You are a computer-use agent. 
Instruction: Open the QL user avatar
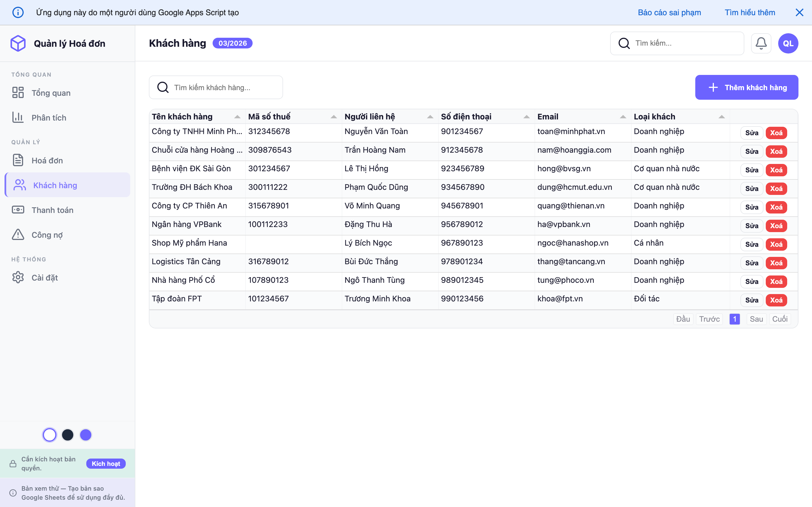[788, 43]
